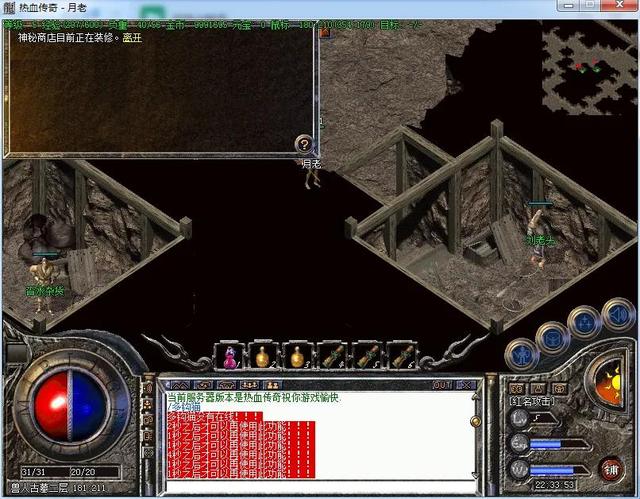Click the Exp experience progress bar
This screenshot has width=640, height=499.
coord(558,444)
